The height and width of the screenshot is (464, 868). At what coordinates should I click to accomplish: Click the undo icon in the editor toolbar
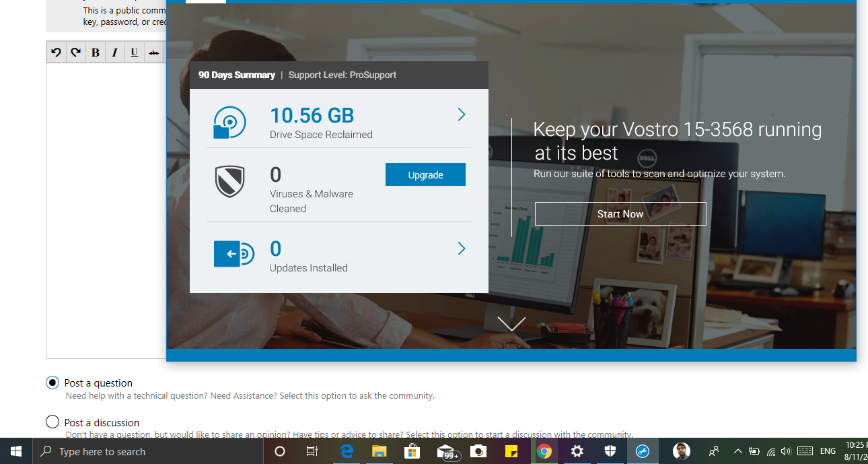[x=57, y=53]
